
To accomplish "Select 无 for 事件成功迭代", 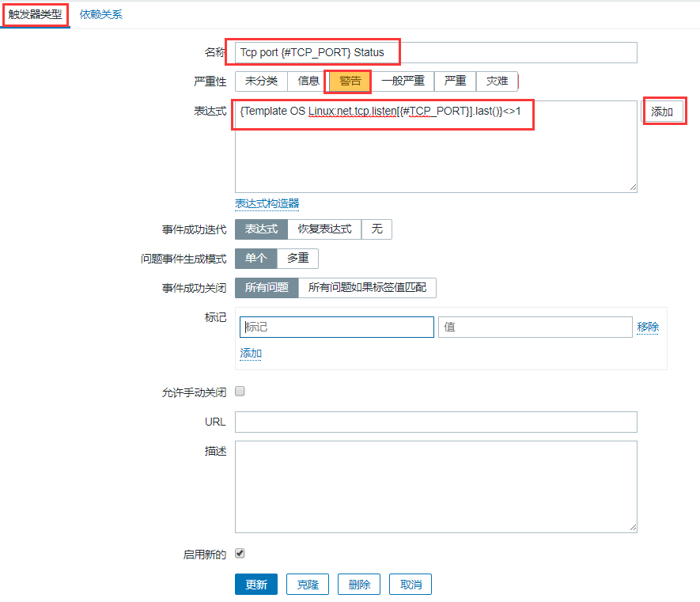I will 376,229.
